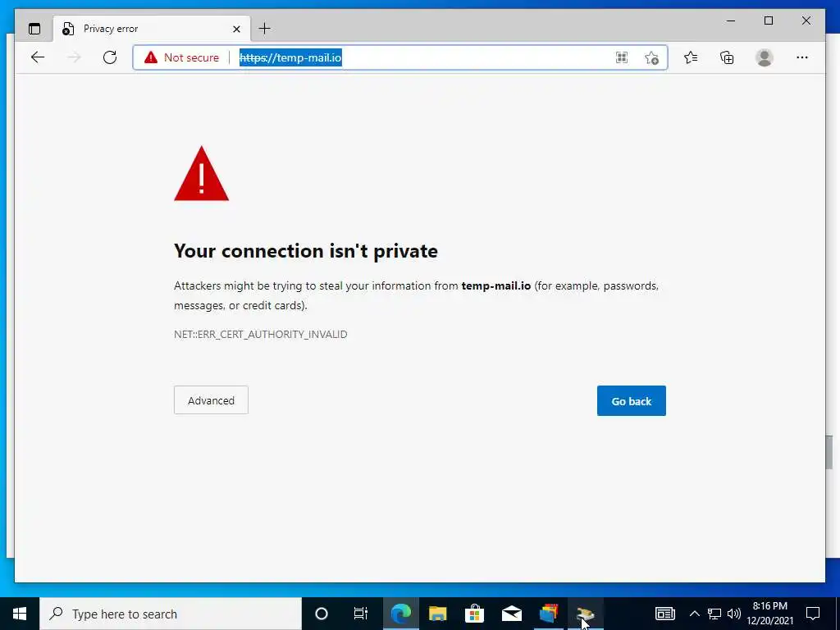The width and height of the screenshot is (840, 630).
Task: Add this page to favorites star icon
Action: click(651, 58)
